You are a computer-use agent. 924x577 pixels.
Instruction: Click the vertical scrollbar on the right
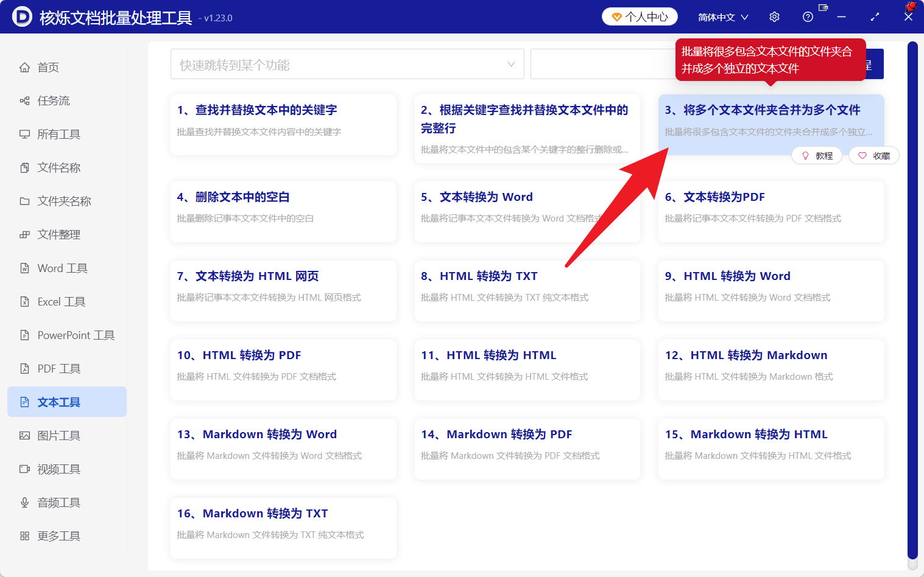click(x=912, y=300)
